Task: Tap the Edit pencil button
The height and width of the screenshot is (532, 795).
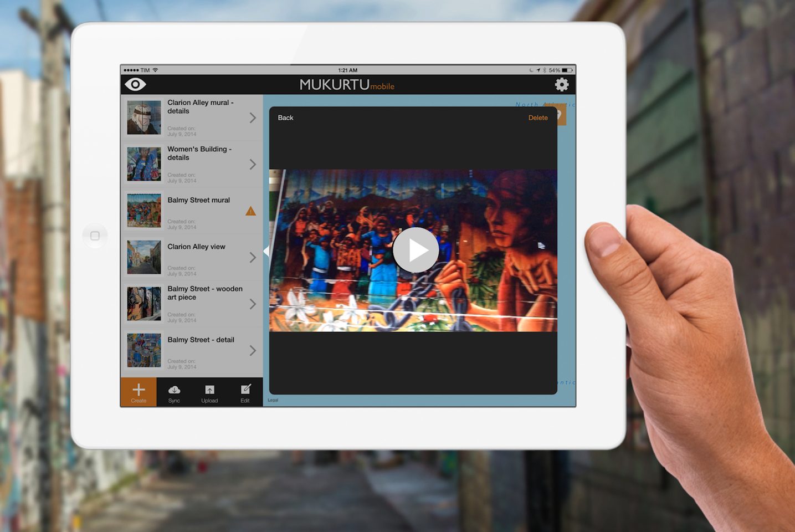Action: point(245,392)
